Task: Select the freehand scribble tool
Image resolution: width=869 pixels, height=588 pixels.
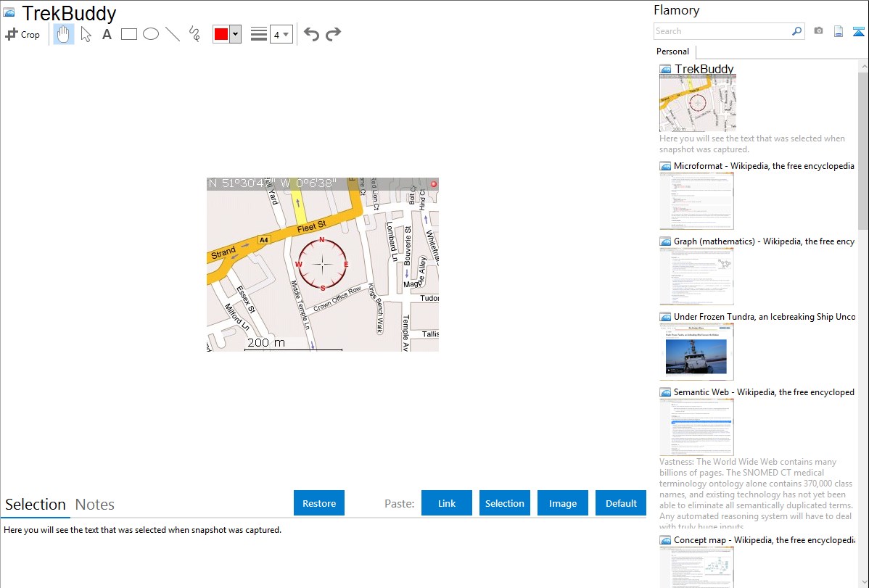Action: 194,34
